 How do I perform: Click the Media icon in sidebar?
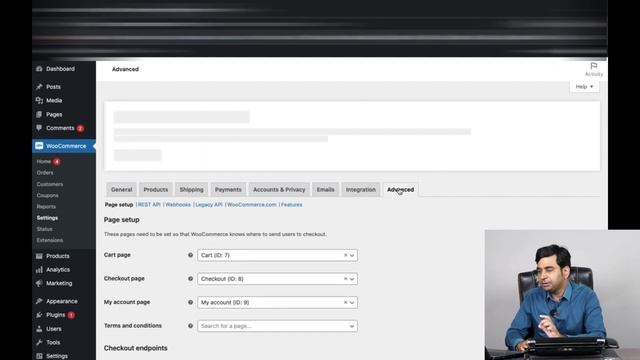(x=39, y=100)
